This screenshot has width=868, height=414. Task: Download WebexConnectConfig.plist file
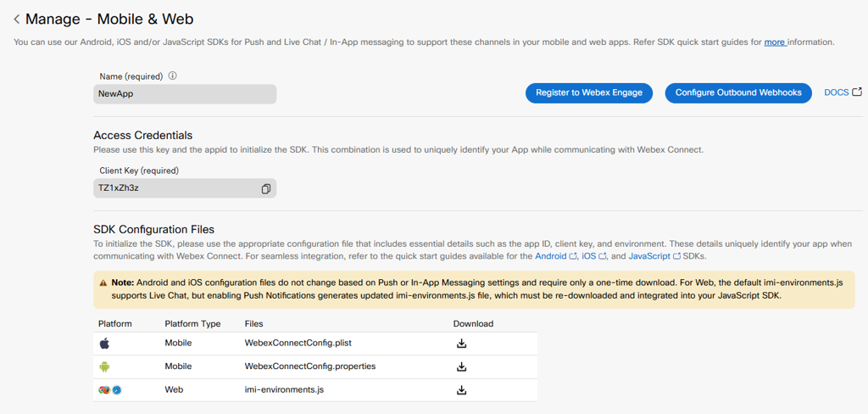click(462, 343)
